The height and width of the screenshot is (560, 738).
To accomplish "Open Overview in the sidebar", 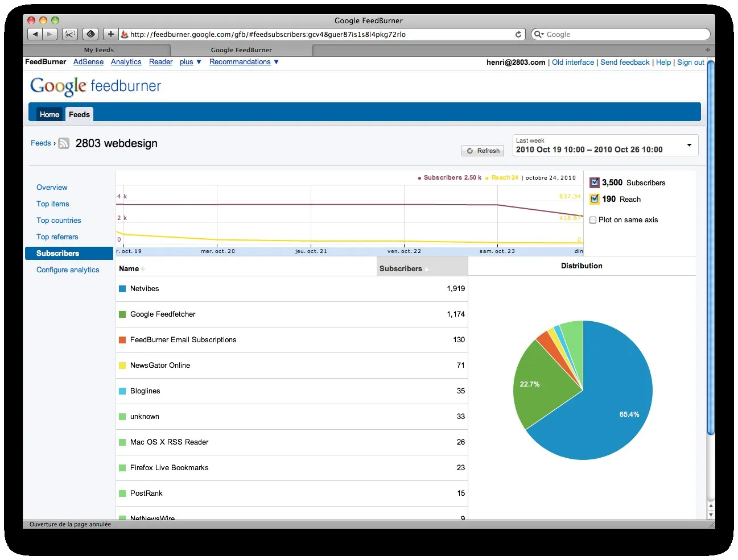I will [x=52, y=187].
